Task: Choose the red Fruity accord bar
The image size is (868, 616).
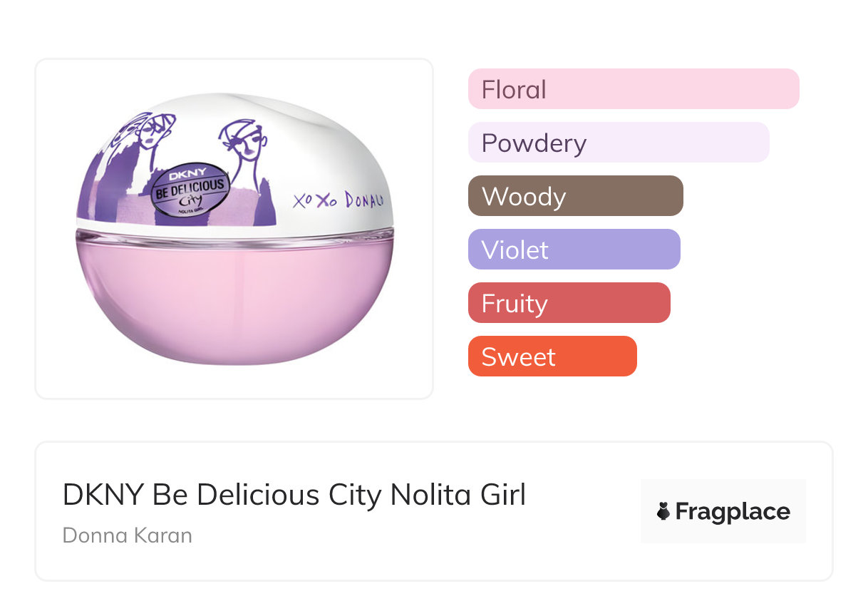Action: coord(569,303)
